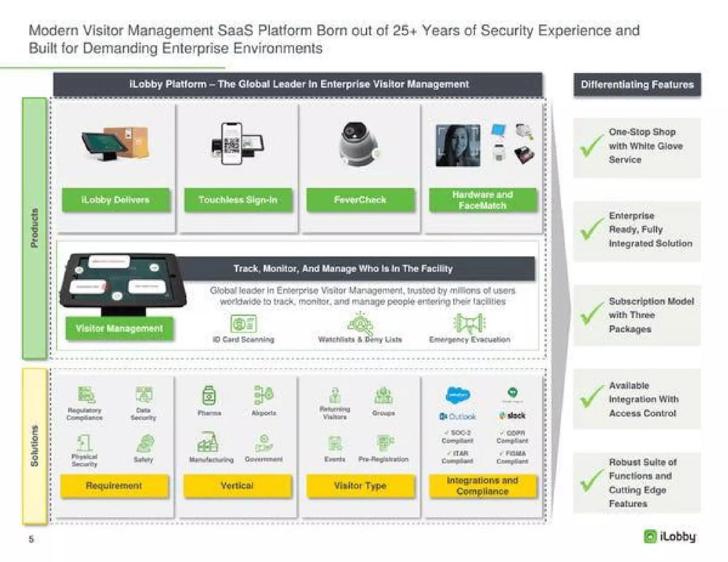Click the Watchlists & Deny Lists icon

click(360, 322)
